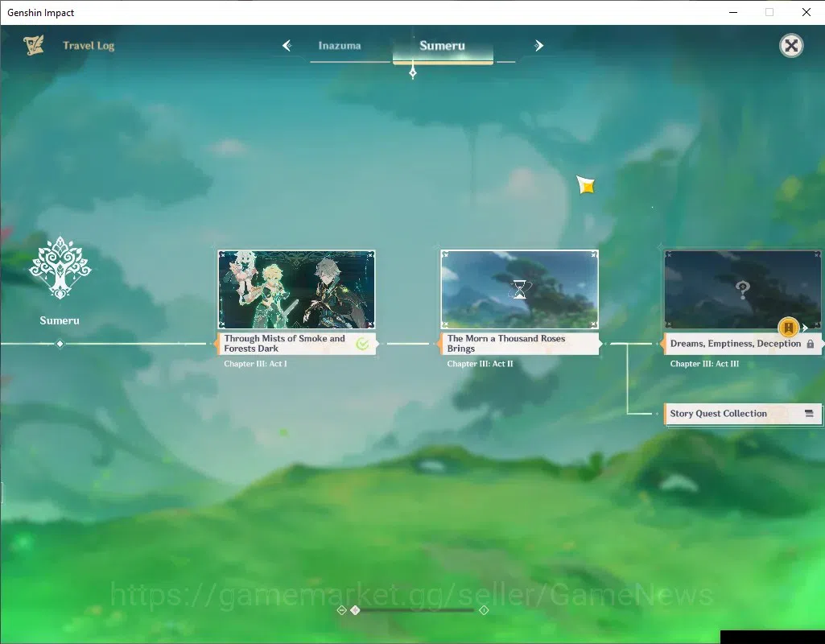Close the Travel Log with the X button
Screen dimensions: 825x644
click(x=791, y=46)
